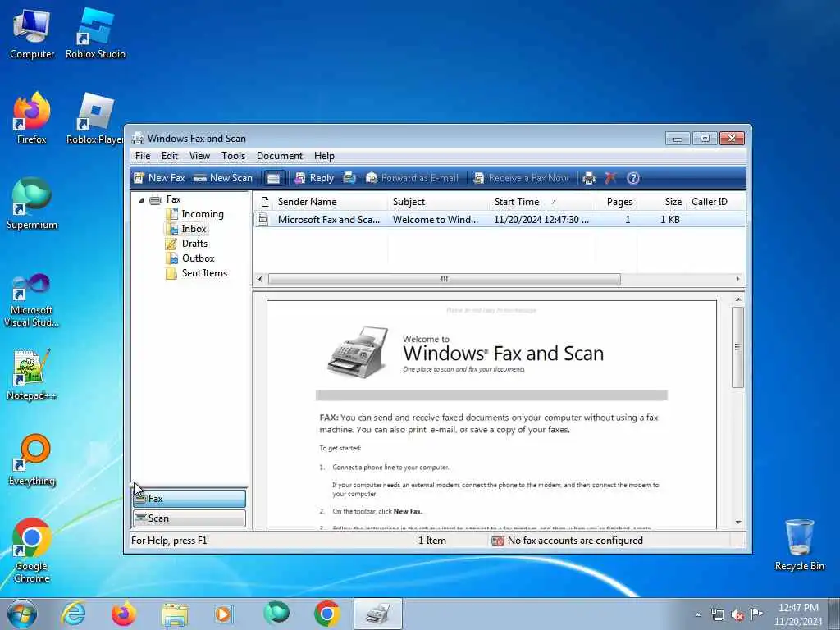Switch to the Fax view button

[x=189, y=498]
